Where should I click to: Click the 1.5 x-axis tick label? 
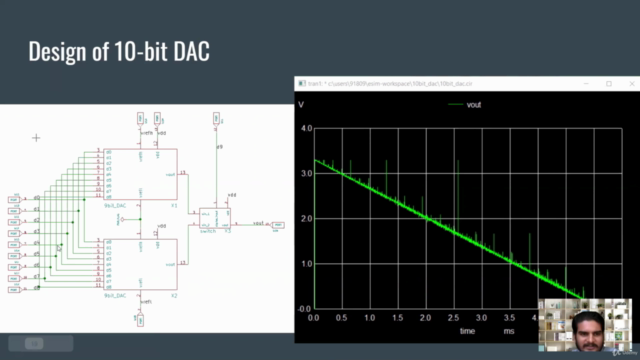[398, 318]
